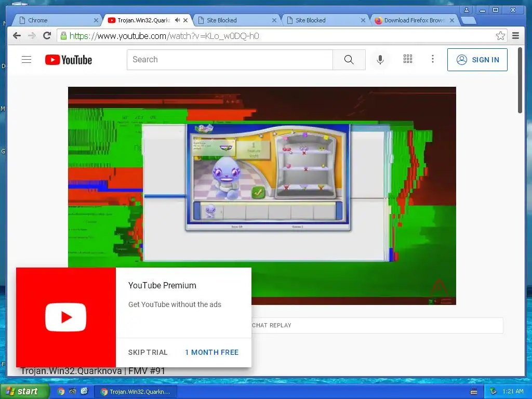
Task: Click the third quick launch icon
Action: pos(84,392)
